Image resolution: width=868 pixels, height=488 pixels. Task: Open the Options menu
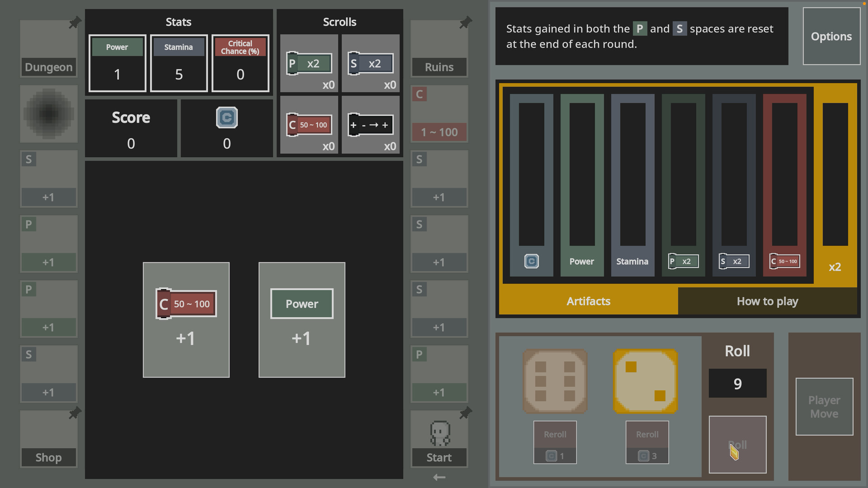click(x=831, y=36)
